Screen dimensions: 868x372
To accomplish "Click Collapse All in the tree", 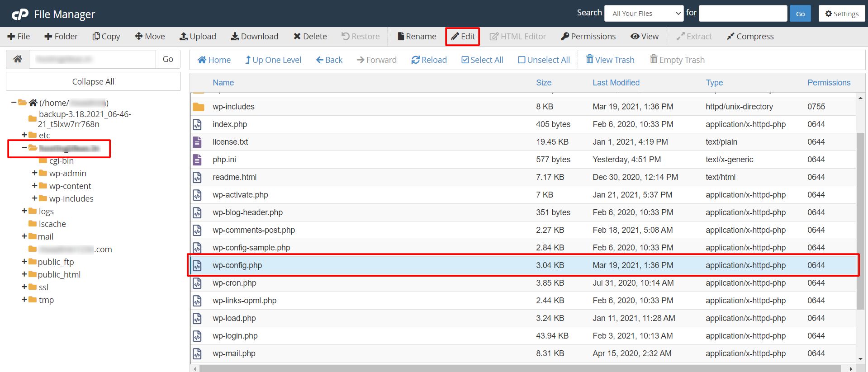I will pyautogui.click(x=93, y=81).
